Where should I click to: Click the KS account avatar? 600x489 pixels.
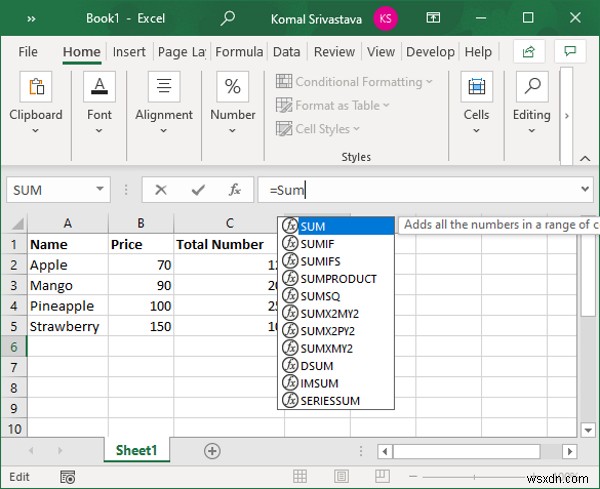coord(385,18)
